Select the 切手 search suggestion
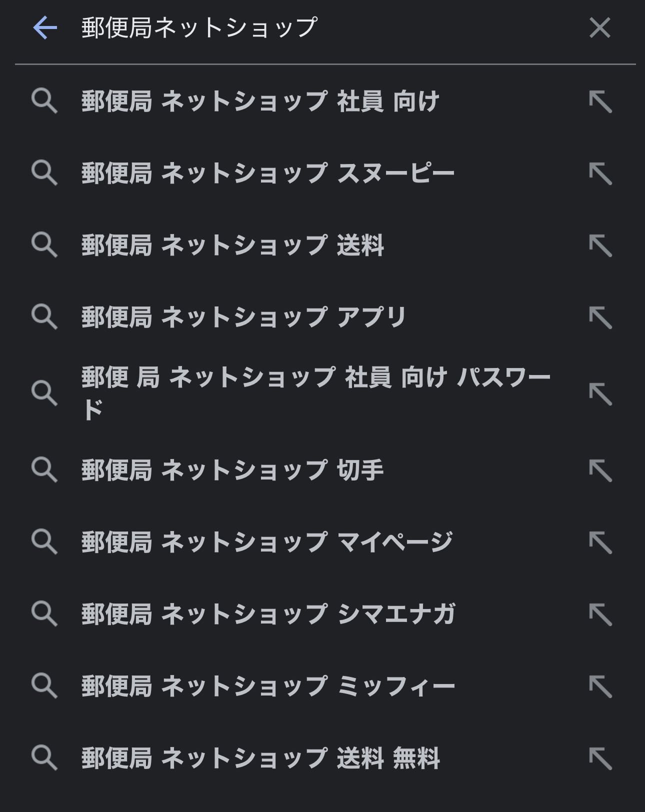 click(232, 470)
